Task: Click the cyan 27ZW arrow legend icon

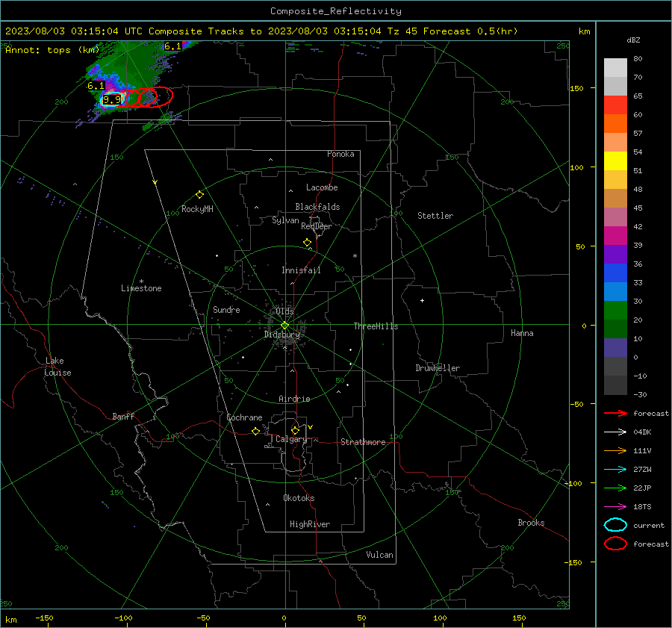Action: tap(615, 469)
